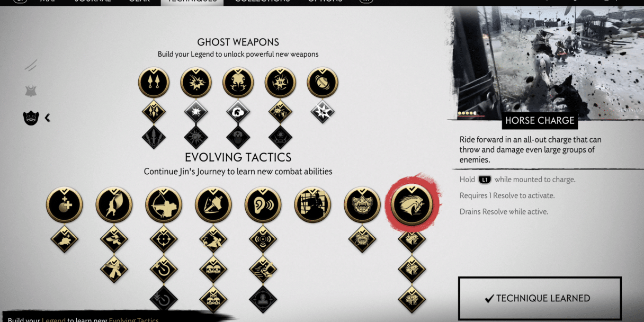Select the Wind Chime bell icon
The width and height of the screenshot is (644, 322).
click(x=323, y=83)
